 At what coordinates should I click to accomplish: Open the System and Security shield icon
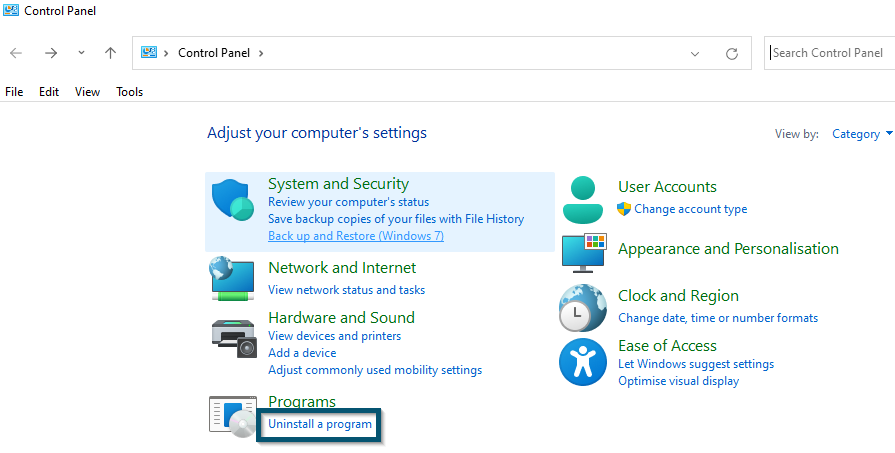pyautogui.click(x=233, y=199)
